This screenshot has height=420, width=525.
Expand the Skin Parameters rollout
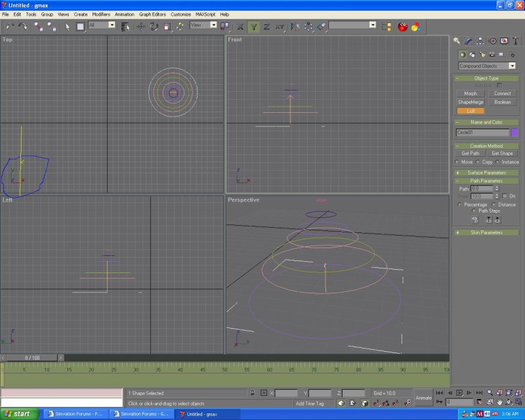[x=486, y=232]
